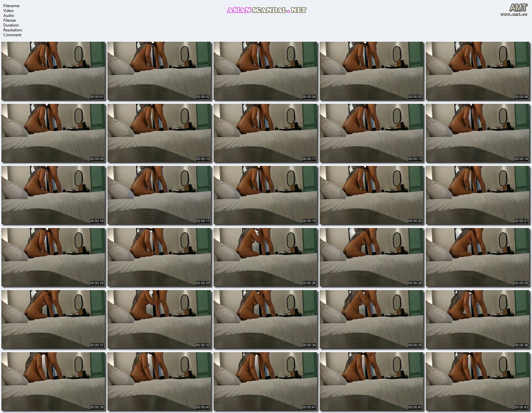Screen dimensions: 532x413
Task: Select the thumbnail timestamped 00:00:14
Action: [x=478, y=133]
